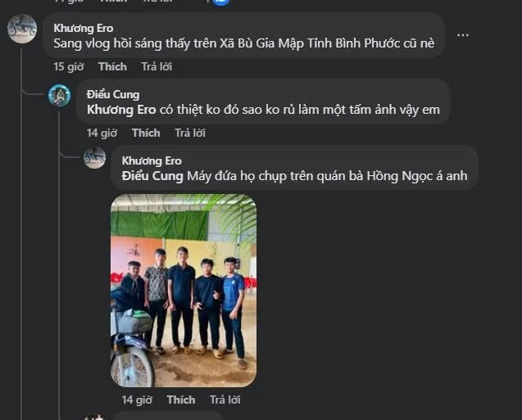This screenshot has height=420, width=522.
Task: Click Điểu Cung's profile avatar
Action: tap(59, 95)
